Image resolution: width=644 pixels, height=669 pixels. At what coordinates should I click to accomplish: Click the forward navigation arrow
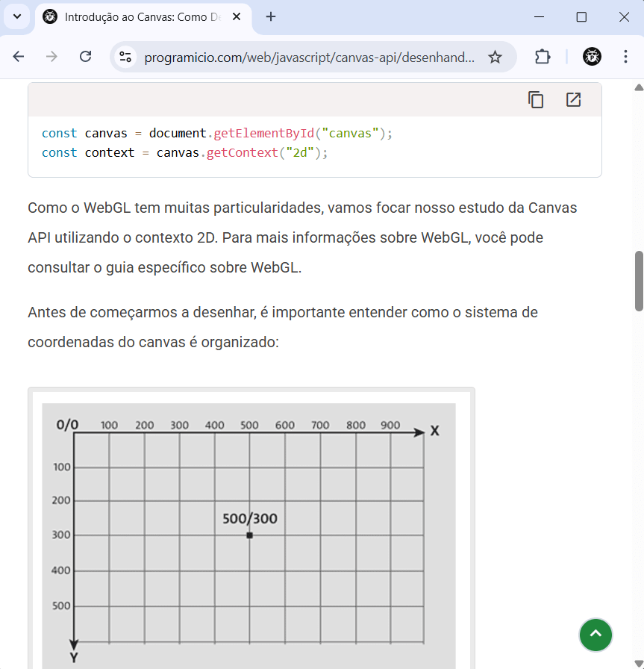coord(51,56)
